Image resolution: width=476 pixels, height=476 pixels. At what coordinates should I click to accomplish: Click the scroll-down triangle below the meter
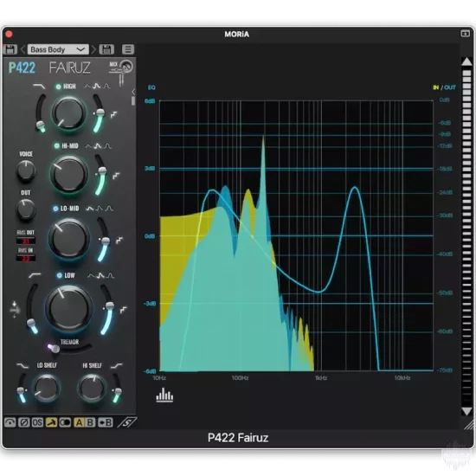pos(466,411)
